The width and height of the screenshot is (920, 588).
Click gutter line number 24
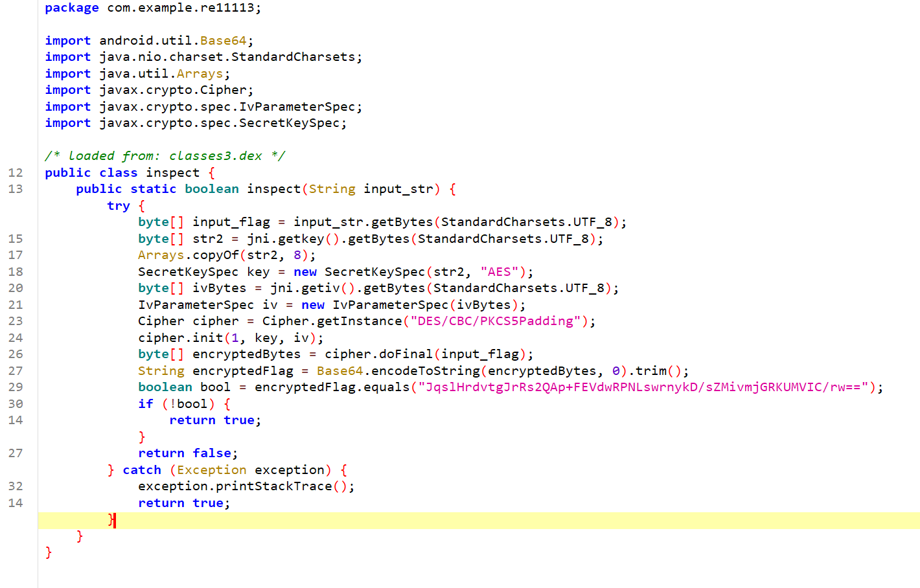16,338
